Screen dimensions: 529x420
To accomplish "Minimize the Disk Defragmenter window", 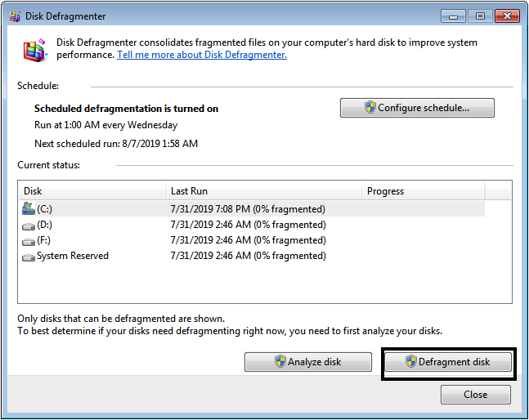I will click(455, 16).
